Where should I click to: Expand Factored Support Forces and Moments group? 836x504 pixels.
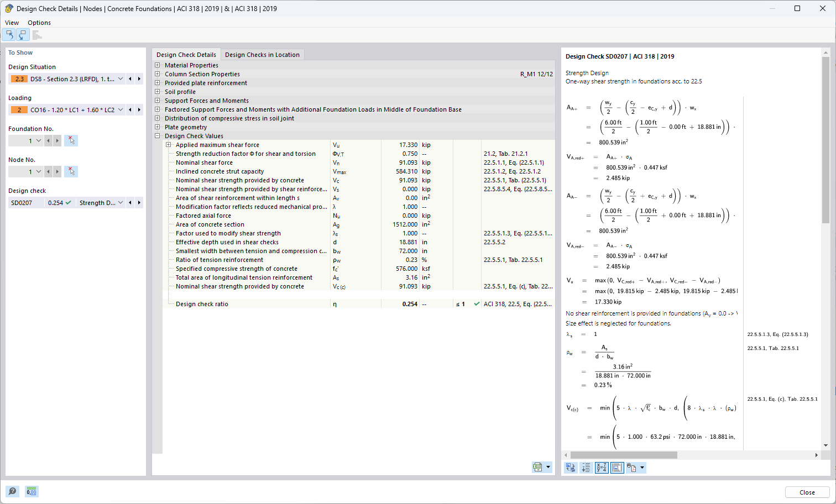158,109
